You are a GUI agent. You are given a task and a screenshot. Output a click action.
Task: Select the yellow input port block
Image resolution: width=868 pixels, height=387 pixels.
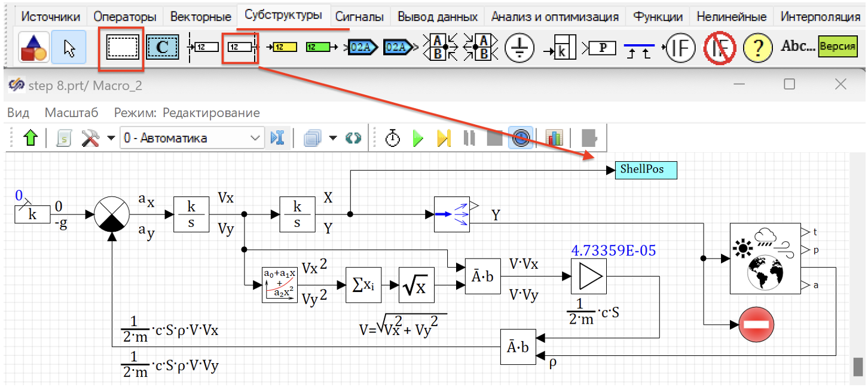281,47
